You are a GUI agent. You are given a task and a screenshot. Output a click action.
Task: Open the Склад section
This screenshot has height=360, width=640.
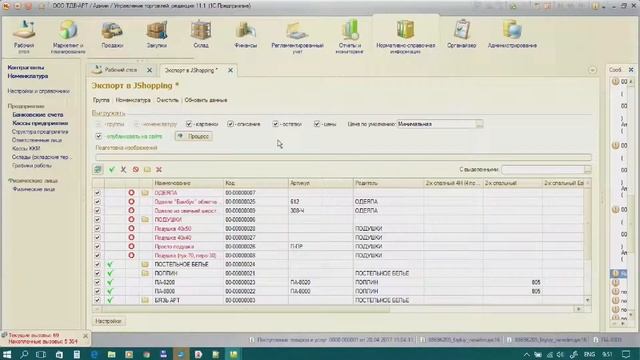(201, 35)
